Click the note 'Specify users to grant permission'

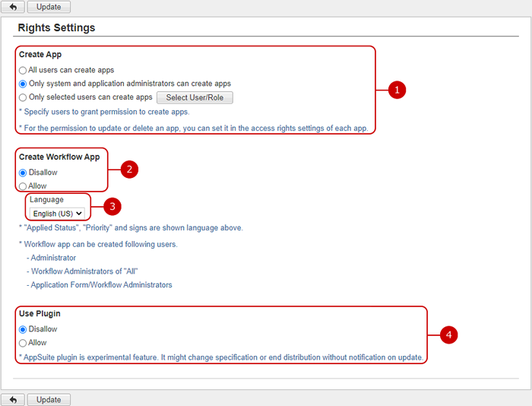(x=104, y=112)
